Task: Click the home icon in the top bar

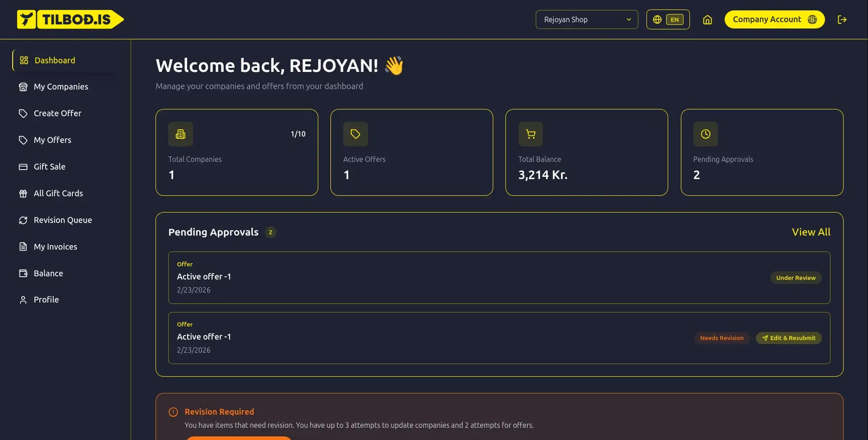Action: coord(707,19)
